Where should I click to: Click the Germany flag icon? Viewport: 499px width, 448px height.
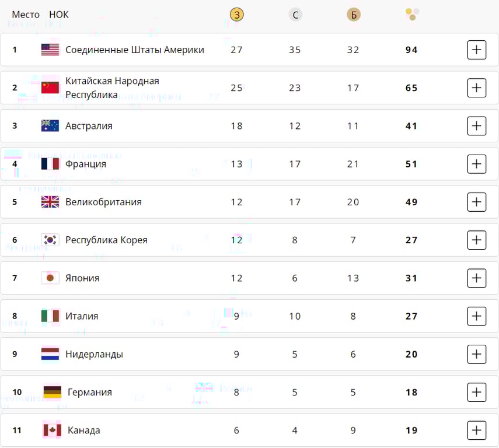pos(50,392)
